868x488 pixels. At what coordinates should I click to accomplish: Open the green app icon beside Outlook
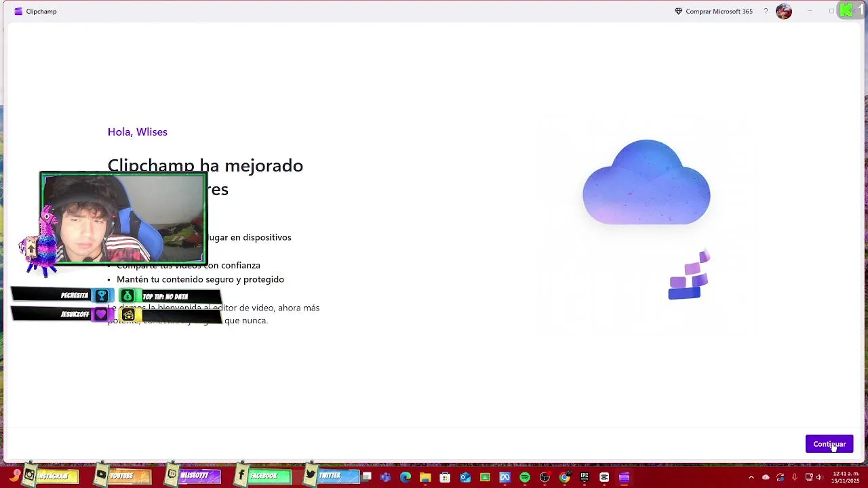tap(485, 477)
